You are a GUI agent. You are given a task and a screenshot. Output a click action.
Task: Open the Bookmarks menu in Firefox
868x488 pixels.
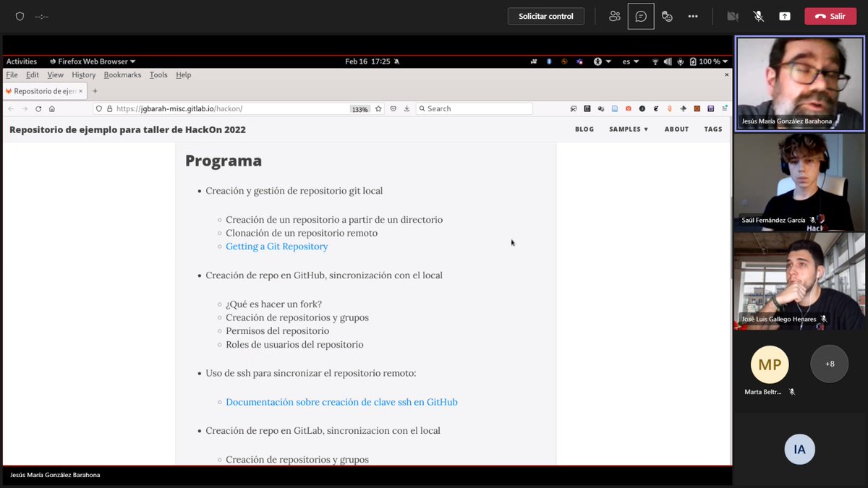coord(122,74)
